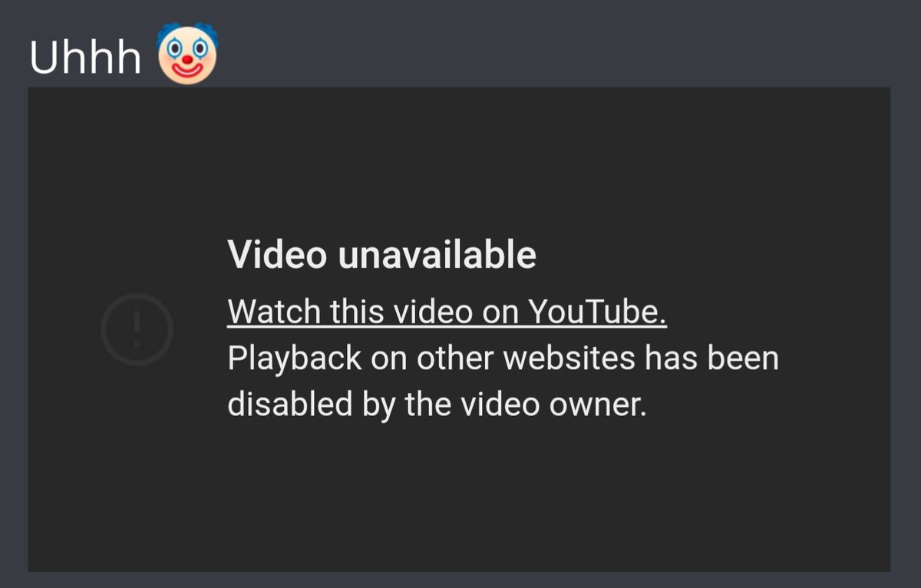Select the Video unavailable heading
The image size is (921, 588).
coord(381,255)
